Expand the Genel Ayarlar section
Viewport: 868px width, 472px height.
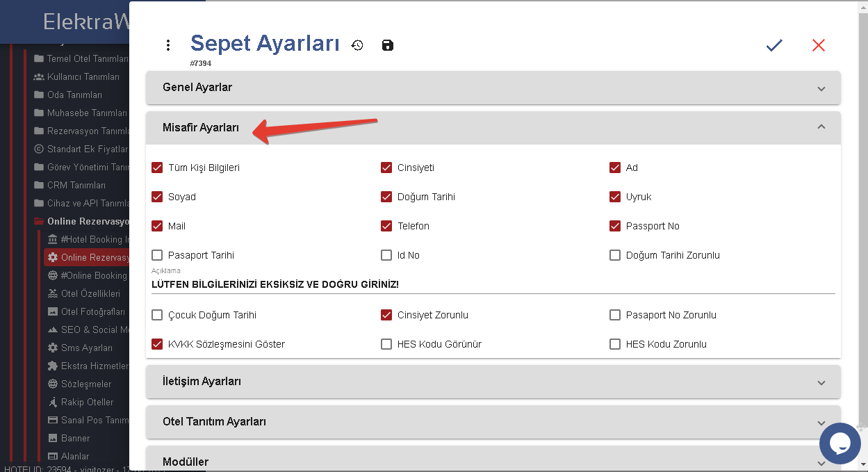tap(493, 88)
